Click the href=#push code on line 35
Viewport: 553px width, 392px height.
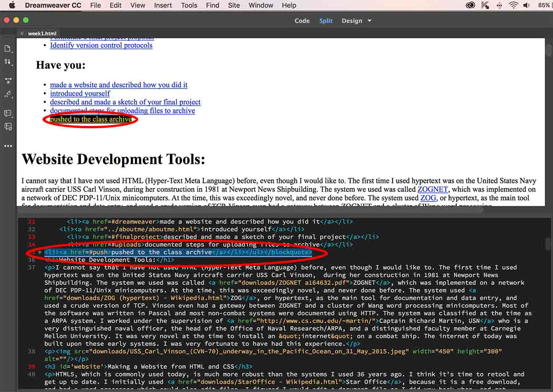click(x=89, y=252)
